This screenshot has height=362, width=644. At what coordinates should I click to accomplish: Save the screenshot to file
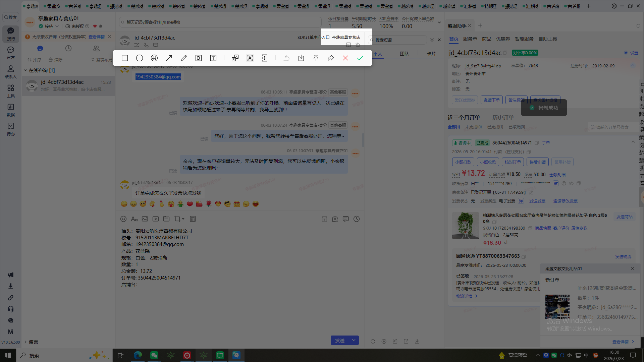point(301,58)
